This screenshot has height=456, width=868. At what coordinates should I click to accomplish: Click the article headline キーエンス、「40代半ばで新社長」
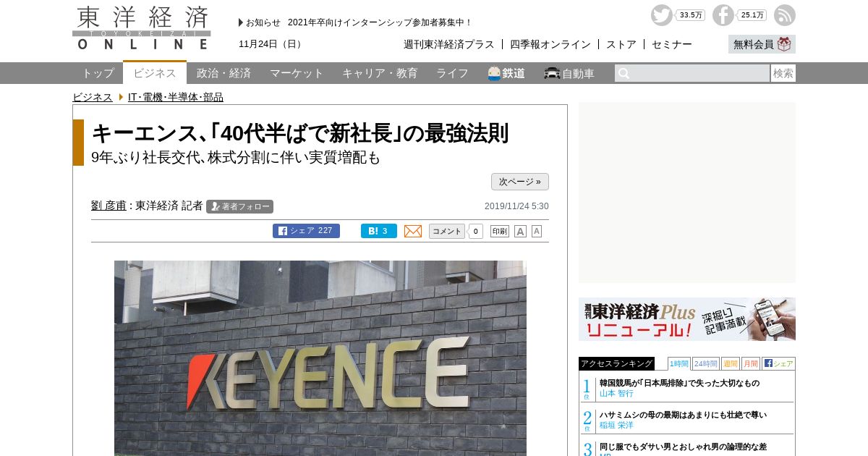tap(300, 133)
